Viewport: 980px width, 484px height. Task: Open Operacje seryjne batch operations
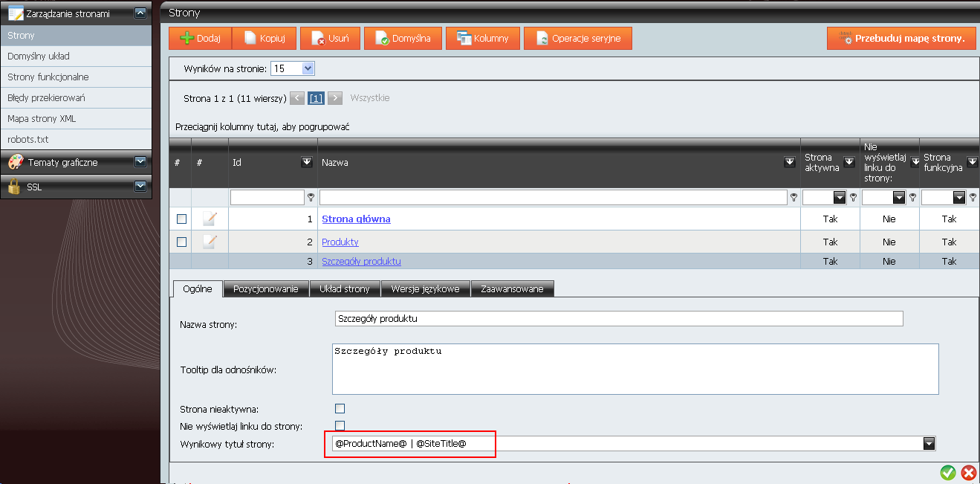tap(578, 38)
